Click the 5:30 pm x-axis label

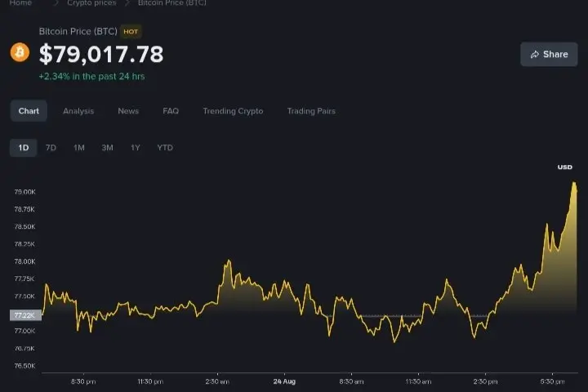(x=552, y=381)
